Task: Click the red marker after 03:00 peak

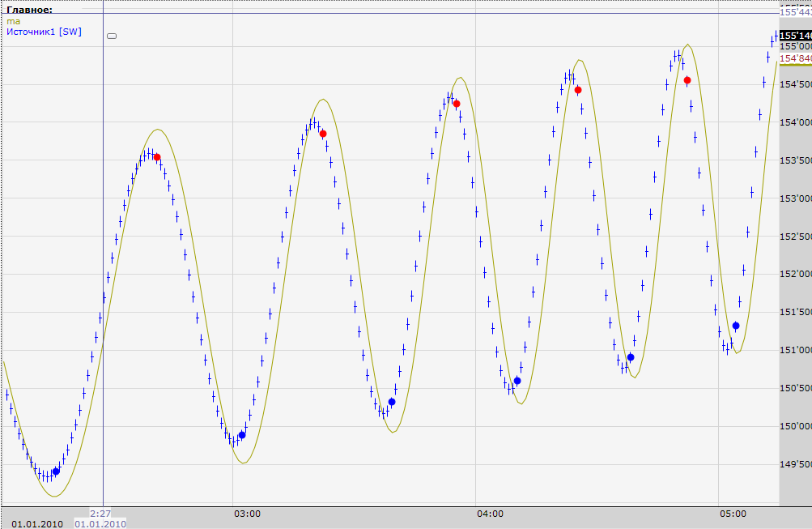Action: click(323, 134)
